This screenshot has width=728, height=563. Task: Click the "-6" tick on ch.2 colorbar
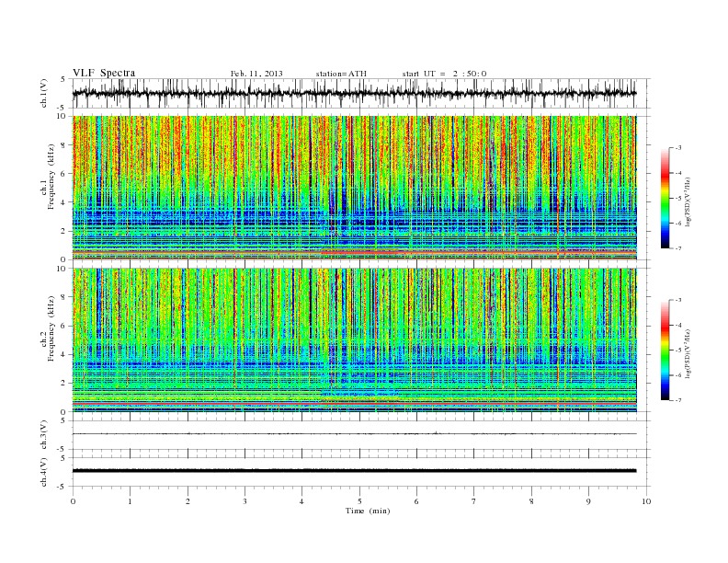click(678, 375)
